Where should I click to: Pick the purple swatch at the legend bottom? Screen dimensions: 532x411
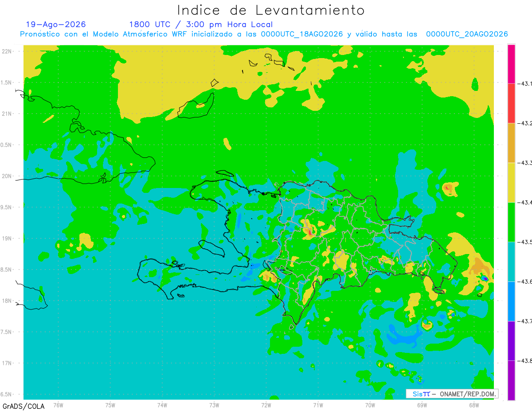pyautogui.click(x=511, y=380)
